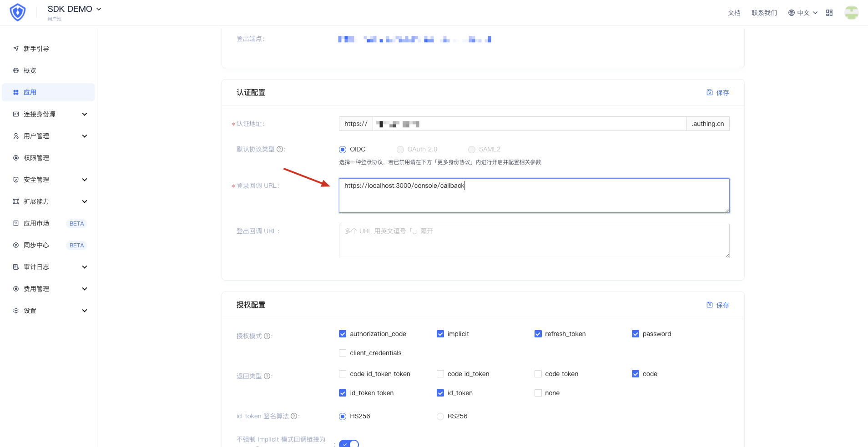The height and width of the screenshot is (447, 868).
Task: Open the 文档 link in header
Action: coord(734,13)
